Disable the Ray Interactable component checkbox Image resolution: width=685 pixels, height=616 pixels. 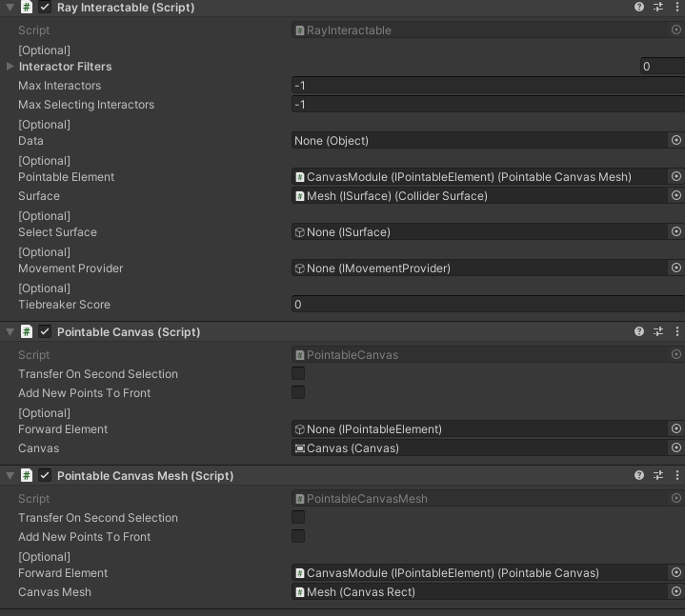45,7
